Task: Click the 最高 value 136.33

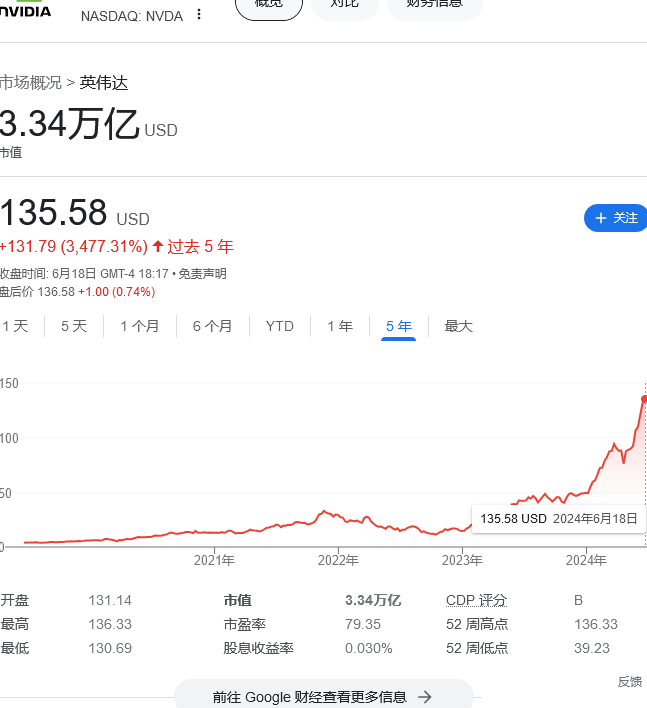Action: [110, 624]
